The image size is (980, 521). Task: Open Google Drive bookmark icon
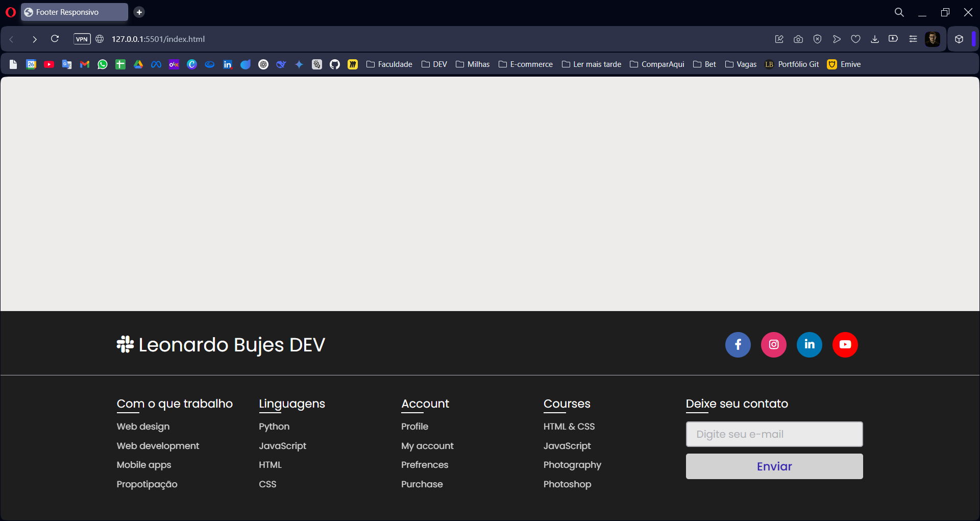point(138,64)
